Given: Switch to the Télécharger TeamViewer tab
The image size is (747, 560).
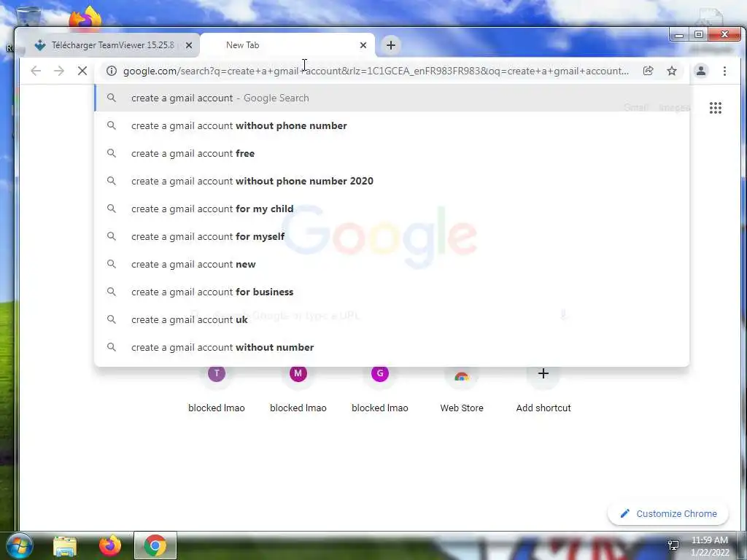Looking at the screenshot, I should [x=112, y=45].
